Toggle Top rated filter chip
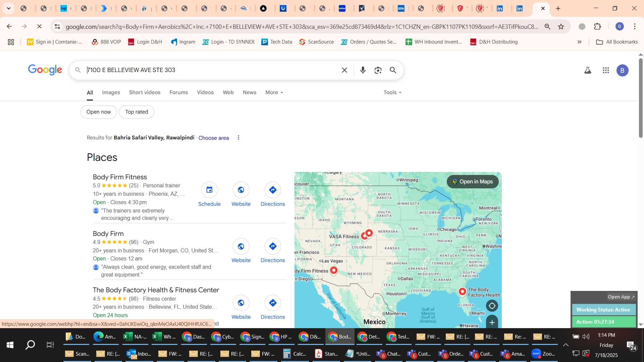644x362 pixels. [137, 112]
